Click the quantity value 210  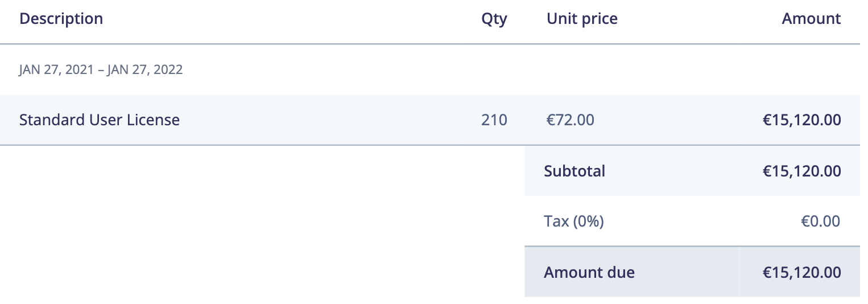coord(494,120)
